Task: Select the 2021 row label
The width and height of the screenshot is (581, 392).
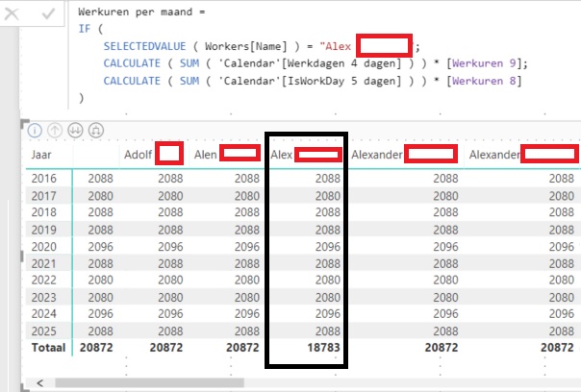Action: (x=43, y=263)
